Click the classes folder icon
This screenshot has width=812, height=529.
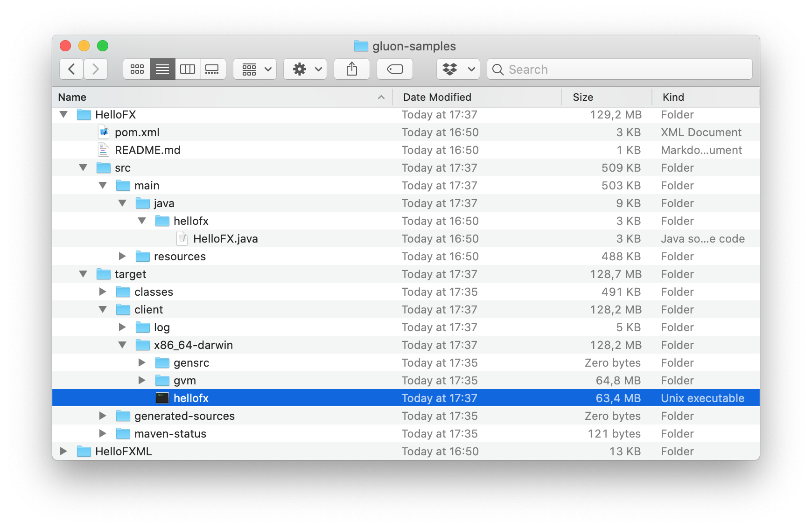123,292
